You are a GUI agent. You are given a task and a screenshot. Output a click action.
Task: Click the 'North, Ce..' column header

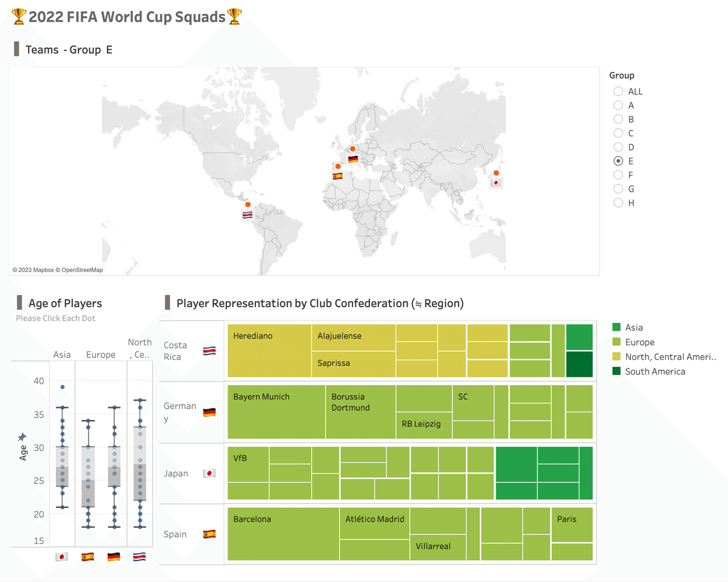tap(140, 348)
